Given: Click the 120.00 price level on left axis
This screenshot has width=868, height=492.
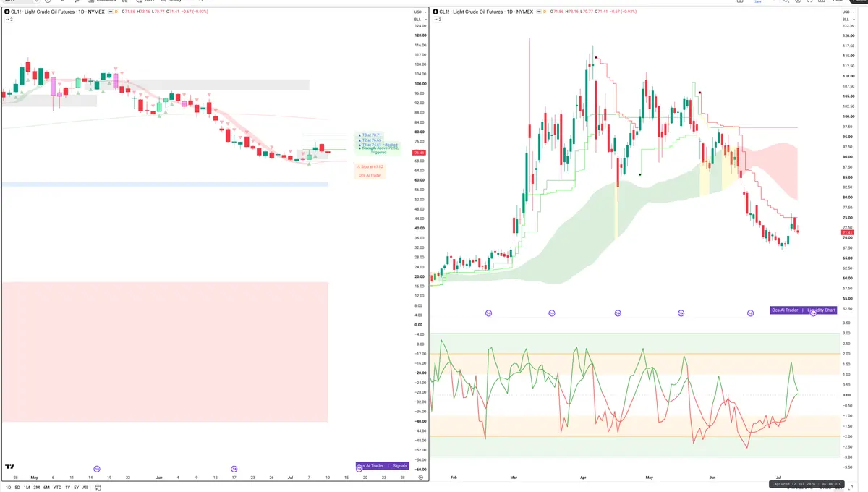Looking at the screenshot, I should (x=419, y=35).
